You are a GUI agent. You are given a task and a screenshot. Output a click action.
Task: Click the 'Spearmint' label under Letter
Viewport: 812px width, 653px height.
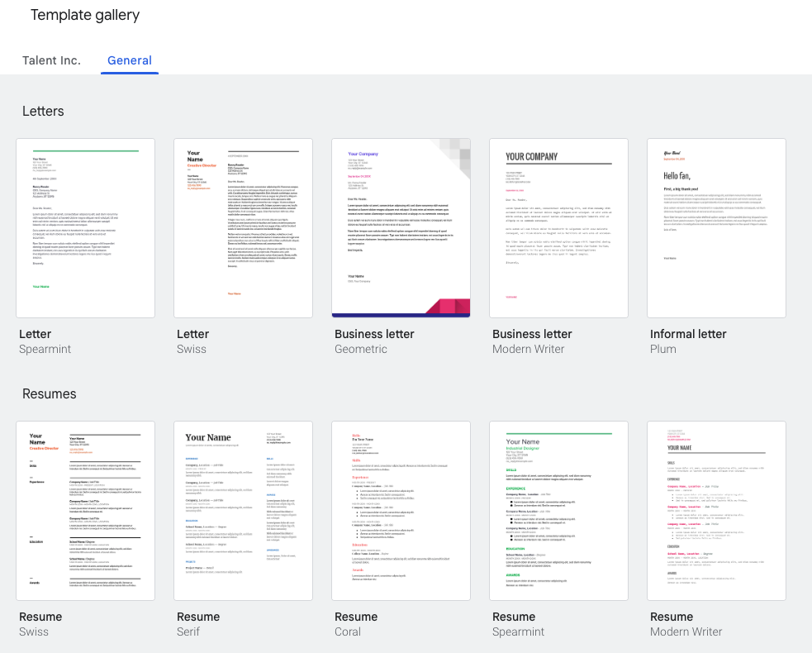click(x=45, y=349)
